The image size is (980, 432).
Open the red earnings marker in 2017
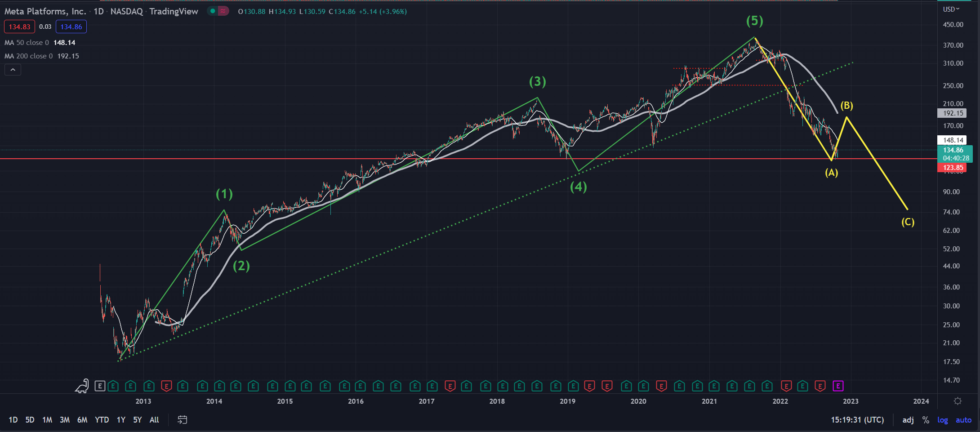pos(450,386)
